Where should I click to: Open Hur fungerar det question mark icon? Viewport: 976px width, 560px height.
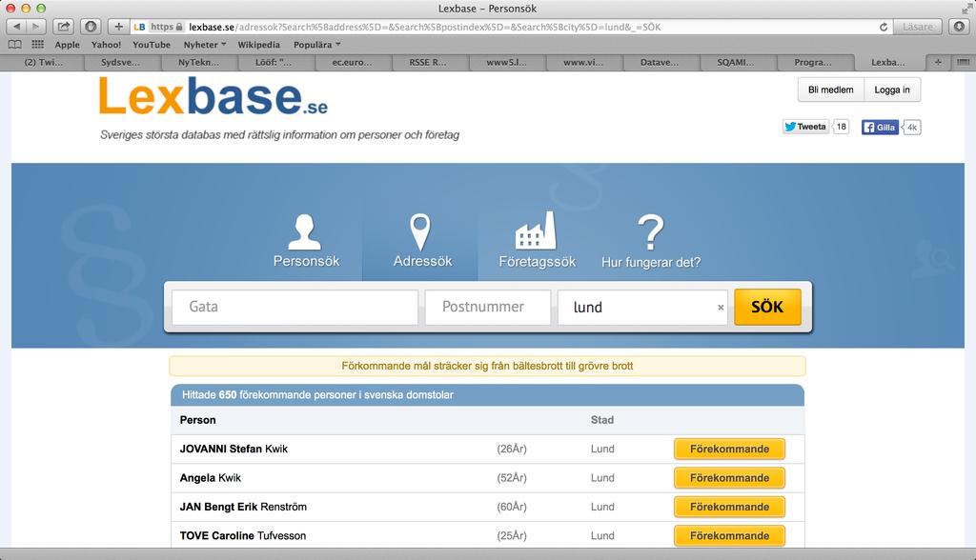651,232
